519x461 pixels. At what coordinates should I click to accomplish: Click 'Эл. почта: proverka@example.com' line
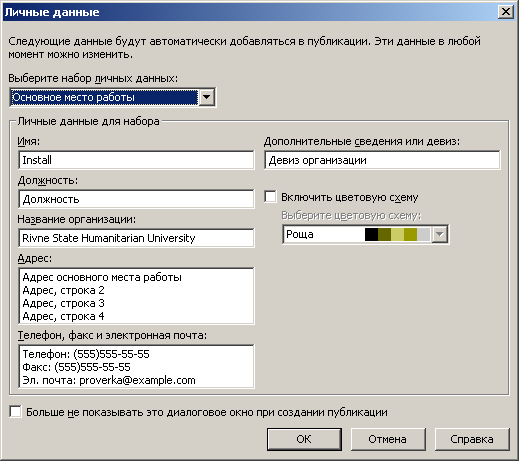click(x=109, y=380)
